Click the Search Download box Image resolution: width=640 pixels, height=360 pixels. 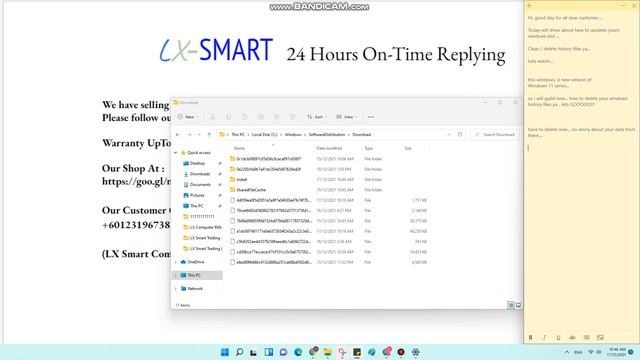(495, 134)
